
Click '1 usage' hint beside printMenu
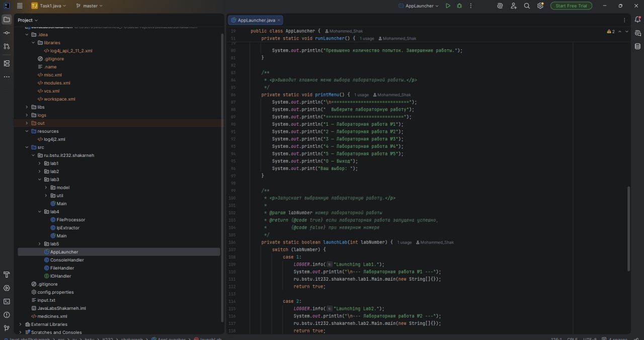click(x=361, y=95)
